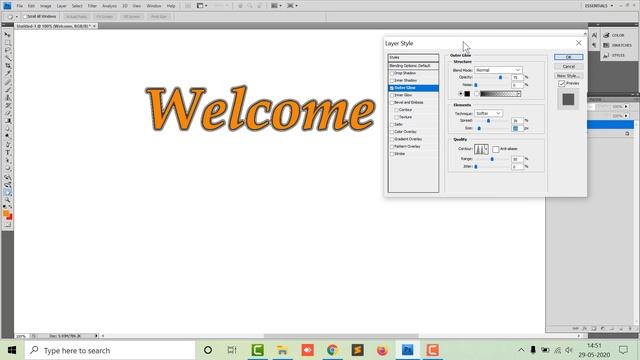Open the Styles panel icon
The width and height of the screenshot is (640, 360).
click(607, 55)
